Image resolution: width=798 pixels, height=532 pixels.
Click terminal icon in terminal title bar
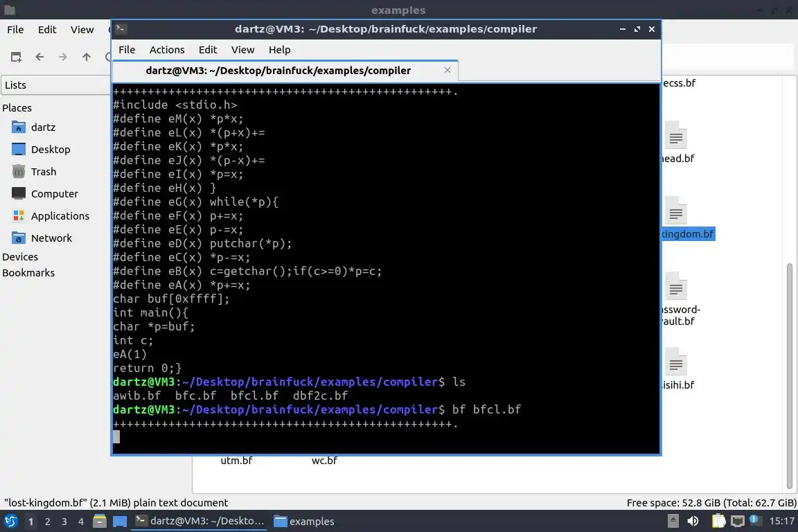[x=121, y=29]
